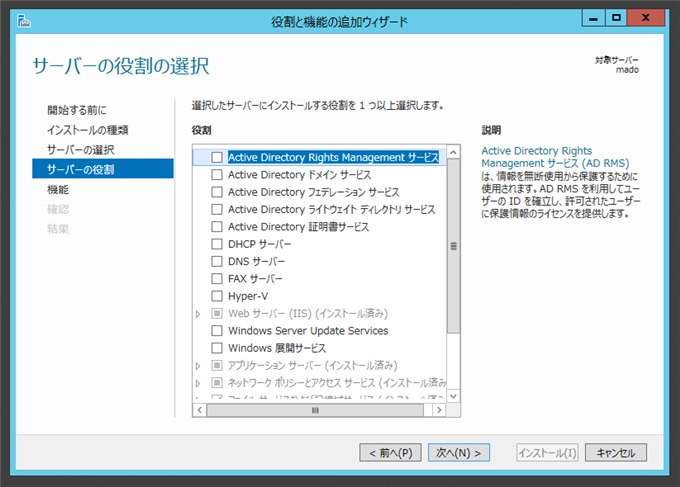Select Windows Server Update Services row text
This screenshot has height=487, width=680.
click(x=308, y=330)
